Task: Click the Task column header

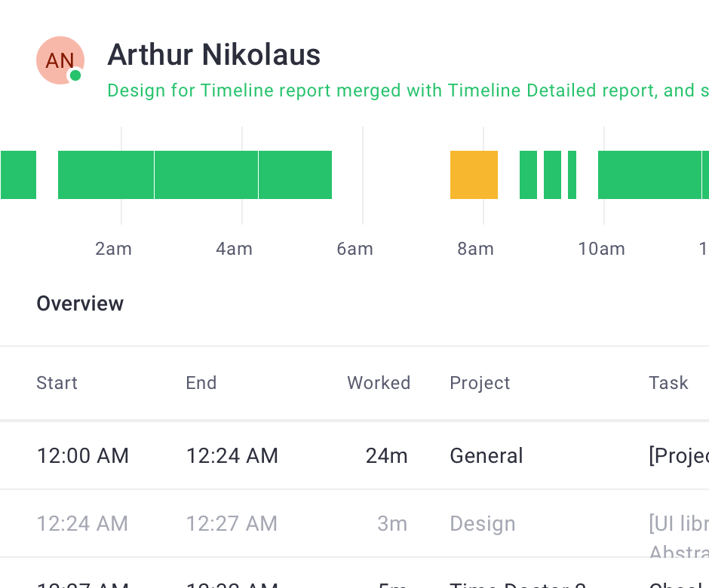Action: pos(668,383)
